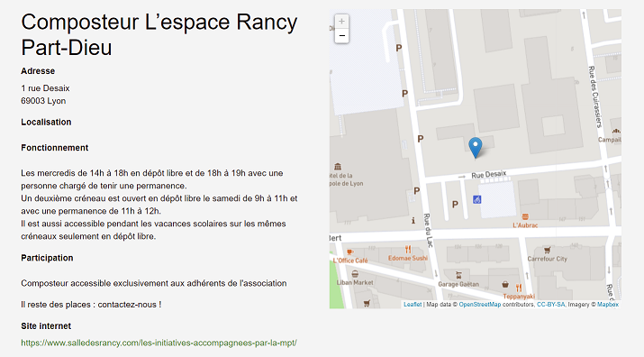This screenshot has width=644, height=357.
Task: Open the Leaflet attribution link
Action: coord(413,305)
